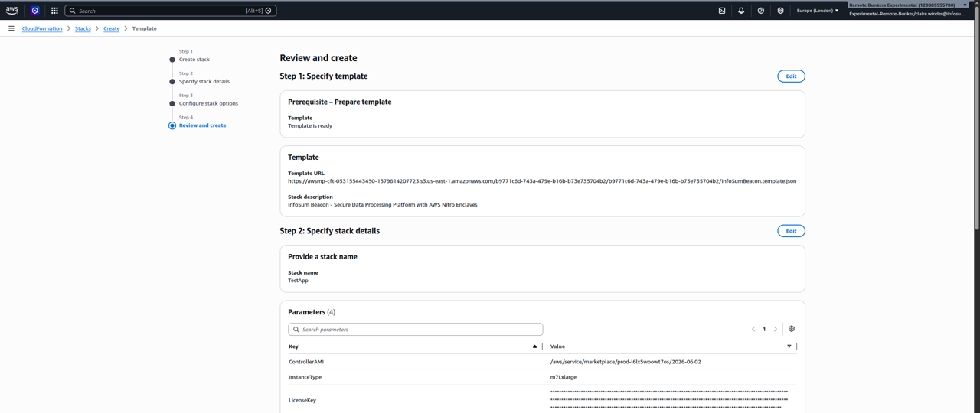Edit Step 1 Specify template
This screenshot has width=980, height=413.
791,76
